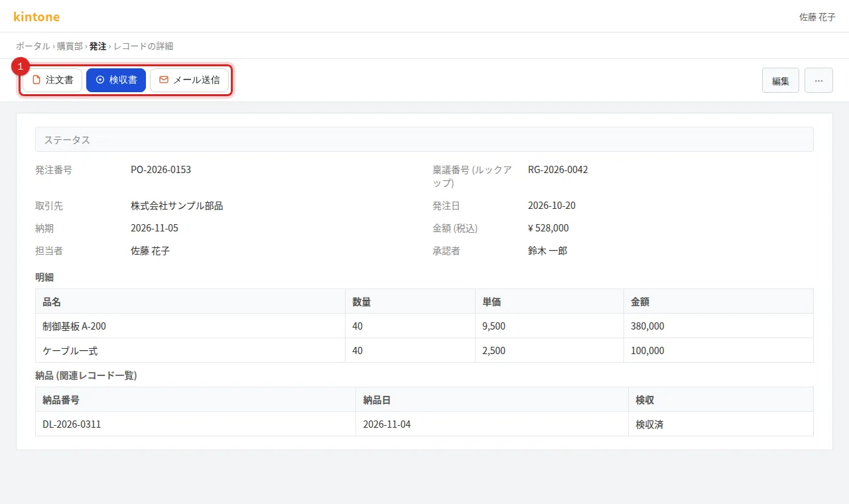The image size is (849, 504).
Task: Click 佐藤 花子 in the 担当者 field
Action: 151,251
